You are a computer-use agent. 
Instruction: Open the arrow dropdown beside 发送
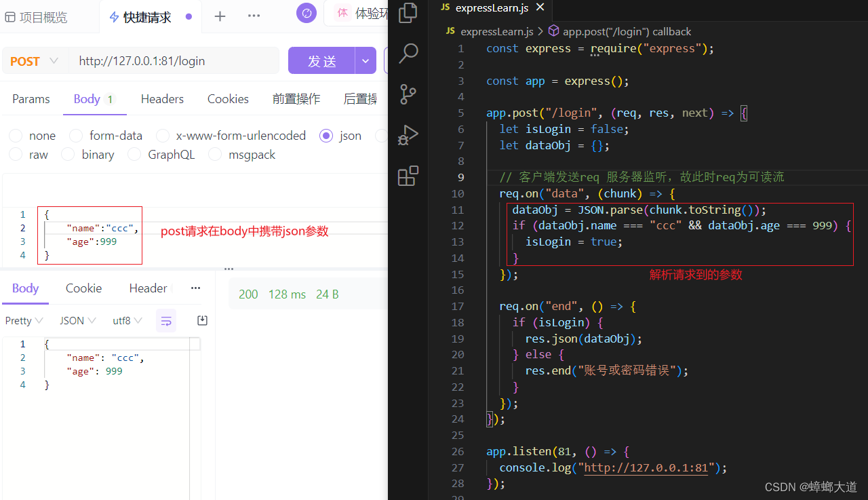pyautogui.click(x=366, y=61)
